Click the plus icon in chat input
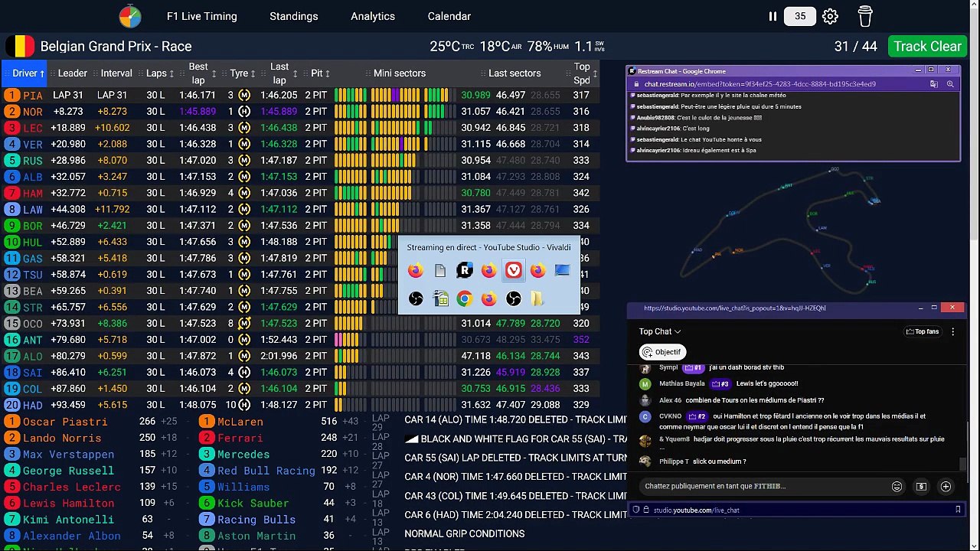Screen dimensions: 980x551 (946, 487)
